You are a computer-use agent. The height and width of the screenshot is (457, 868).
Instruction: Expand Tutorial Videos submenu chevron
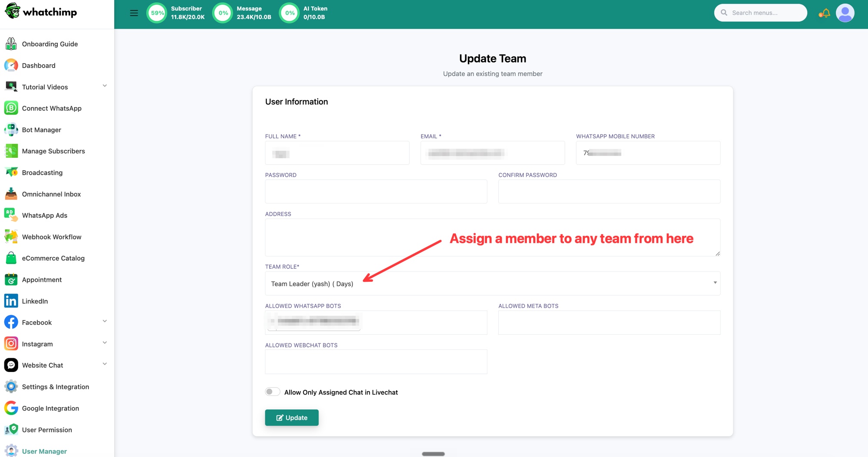pos(105,86)
